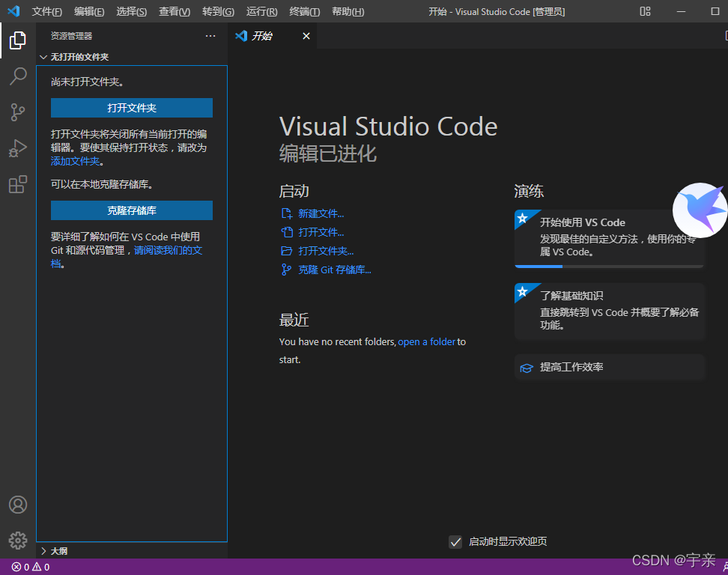Viewport: 728px width, 575px height.
Task: Open the 终端(T) menu
Action: tap(305, 11)
